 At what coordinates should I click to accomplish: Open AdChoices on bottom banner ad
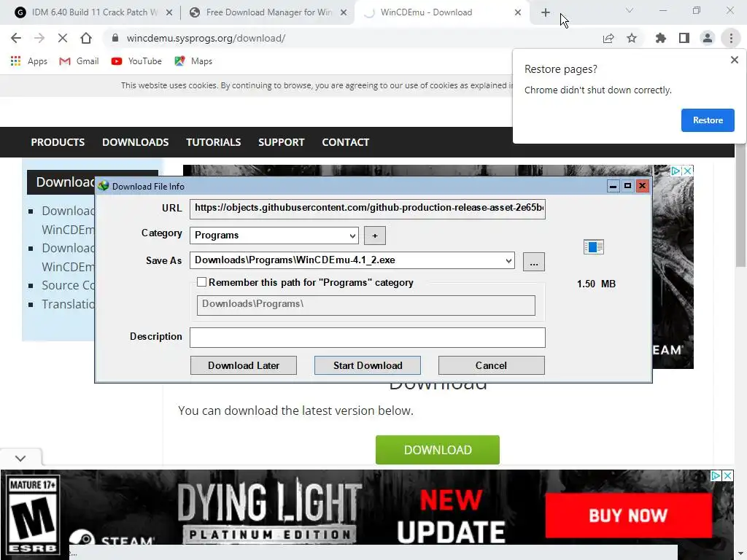(x=716, y=475)
